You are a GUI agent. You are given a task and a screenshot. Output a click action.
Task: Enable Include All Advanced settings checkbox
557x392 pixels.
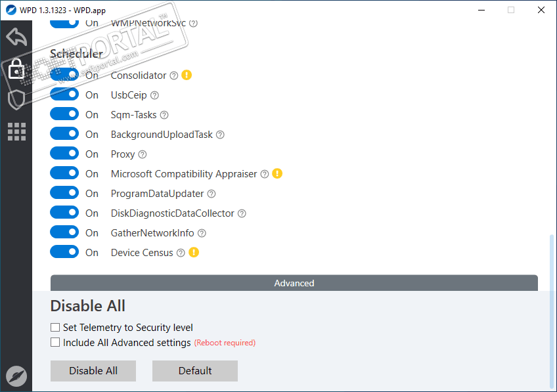(55, 342)
